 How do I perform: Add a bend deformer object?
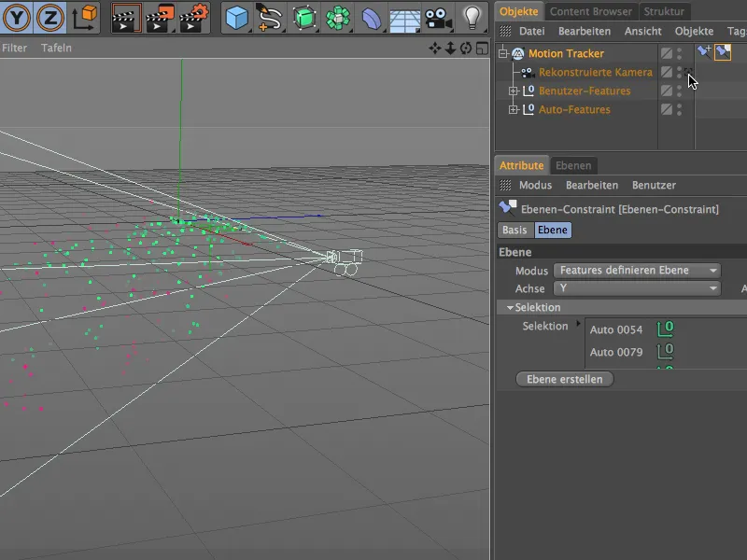coord(371,18)
